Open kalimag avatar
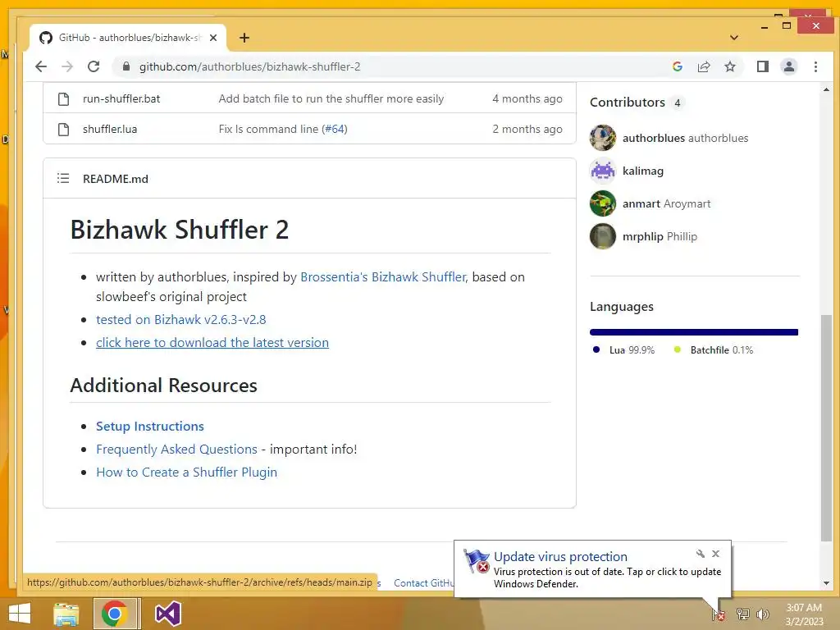Viewport: 840px width, 630px height. (603, 171)
